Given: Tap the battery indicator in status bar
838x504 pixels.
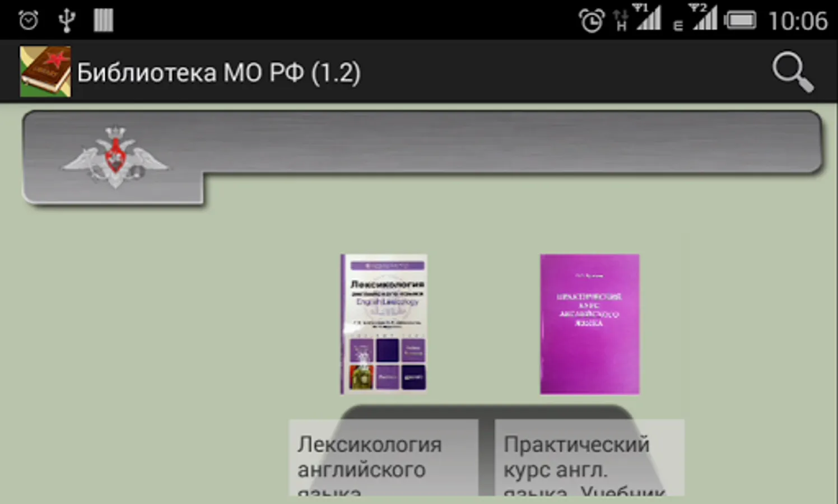Looking at the screenshot, I should point(740,21).
